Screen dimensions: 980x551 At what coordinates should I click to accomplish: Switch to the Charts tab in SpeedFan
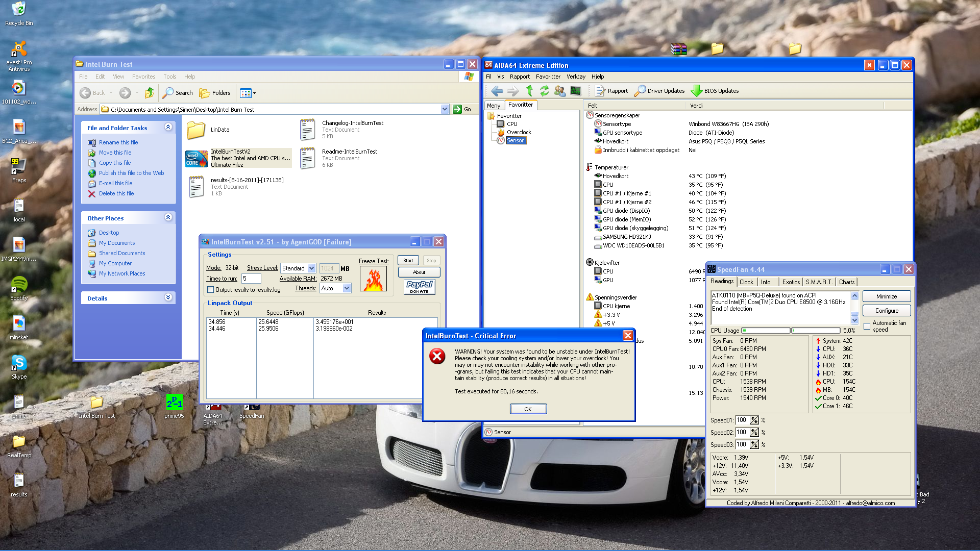847,282
